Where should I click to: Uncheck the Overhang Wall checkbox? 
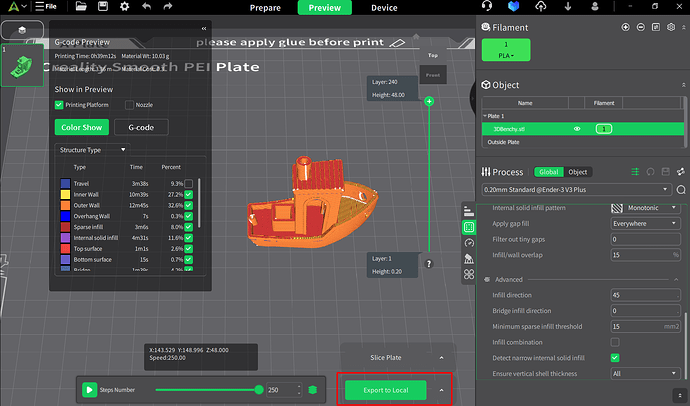[189, 216]
